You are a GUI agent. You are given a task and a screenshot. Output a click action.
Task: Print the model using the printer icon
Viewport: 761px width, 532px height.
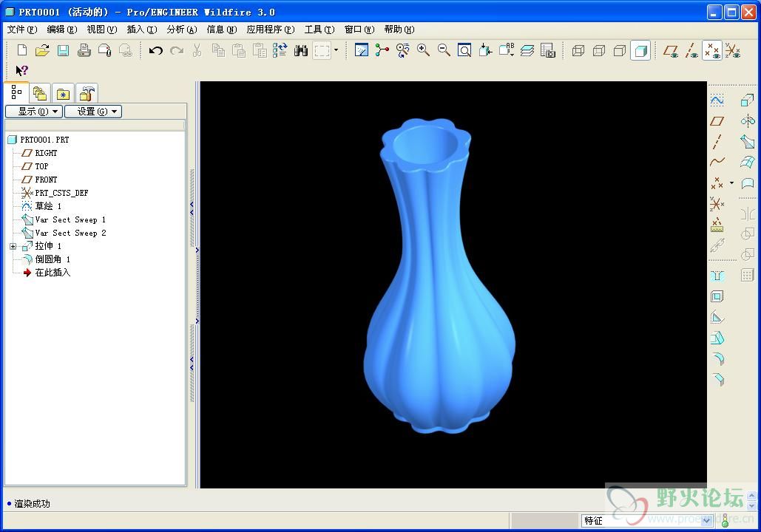[84, 50]
